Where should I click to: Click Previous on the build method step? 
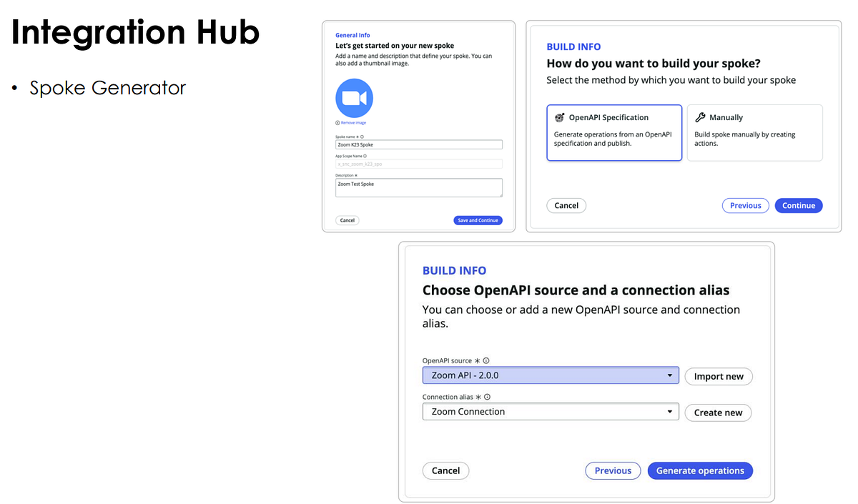[x=745, y=205]
